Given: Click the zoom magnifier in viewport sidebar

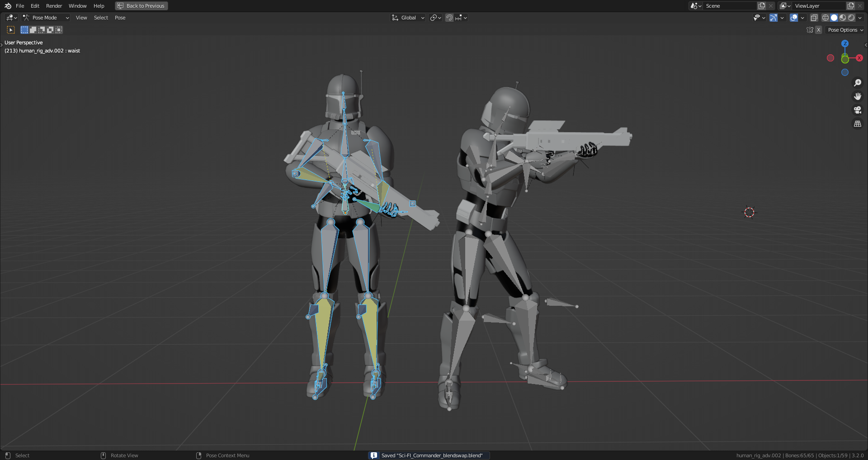Looking at the screenshot, I should (858, 82).
